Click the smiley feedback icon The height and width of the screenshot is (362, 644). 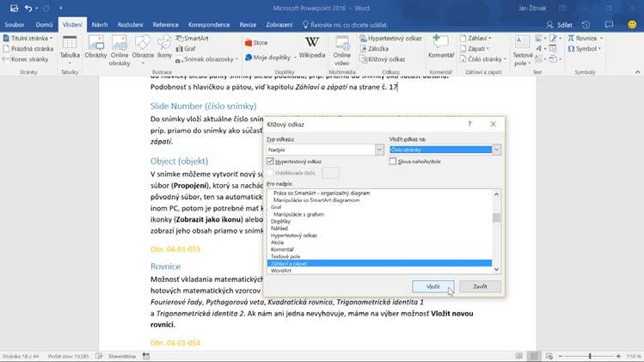632,25
